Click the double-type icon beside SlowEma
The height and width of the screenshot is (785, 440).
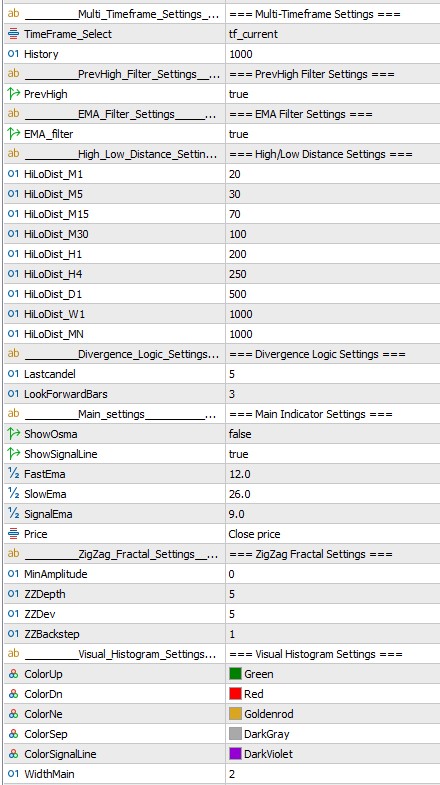coord(14,494)
